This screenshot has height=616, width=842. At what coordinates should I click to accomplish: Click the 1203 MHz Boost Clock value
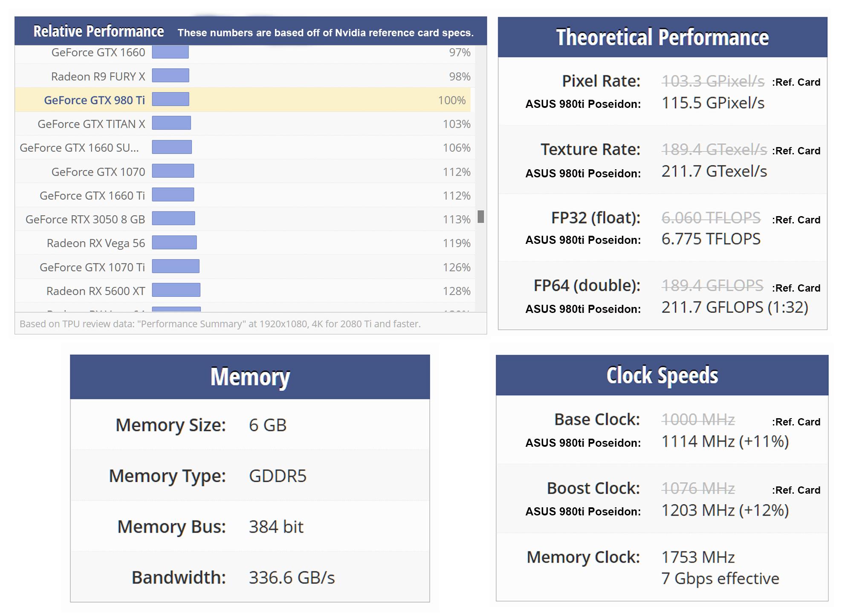[x=725, y=510]
